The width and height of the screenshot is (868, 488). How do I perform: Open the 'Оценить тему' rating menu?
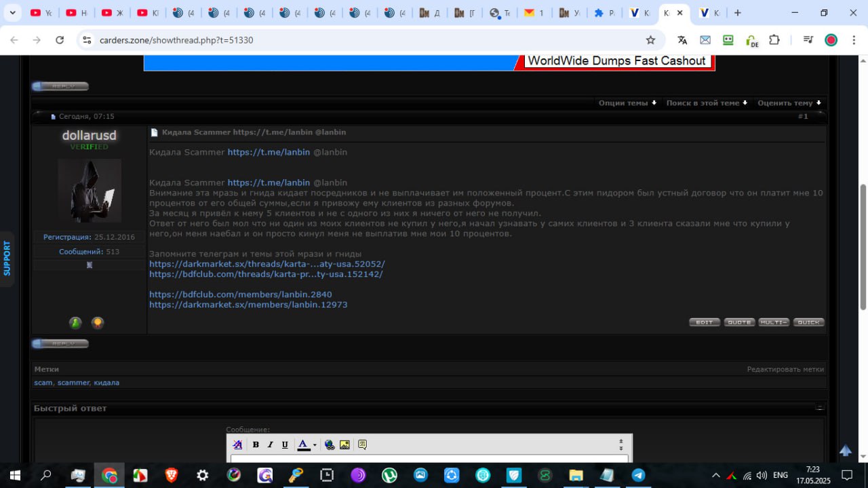point(789,103)
